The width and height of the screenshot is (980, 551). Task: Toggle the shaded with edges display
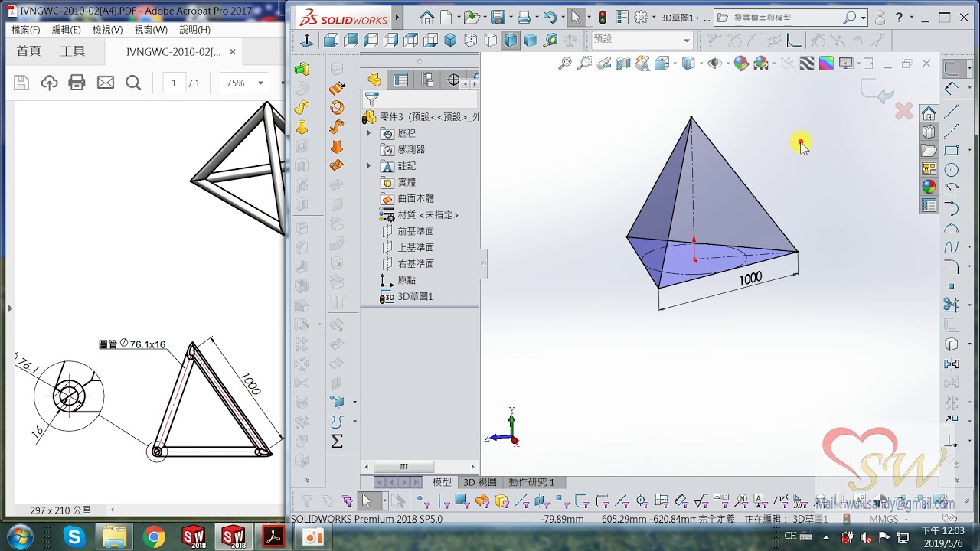tap(511, 41)
